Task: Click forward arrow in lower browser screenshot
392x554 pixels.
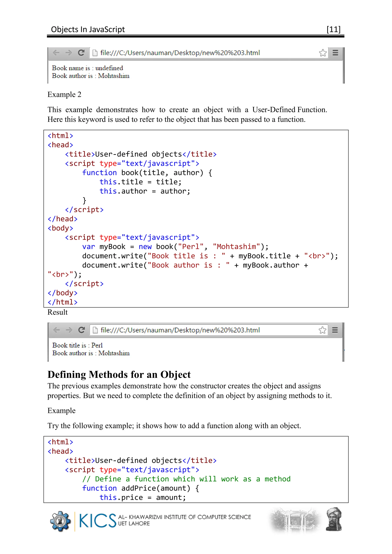Action: click(69, 330)
